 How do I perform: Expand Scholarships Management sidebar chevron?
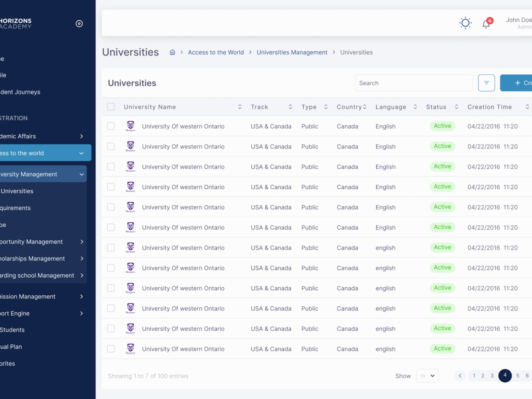[82, 258]
